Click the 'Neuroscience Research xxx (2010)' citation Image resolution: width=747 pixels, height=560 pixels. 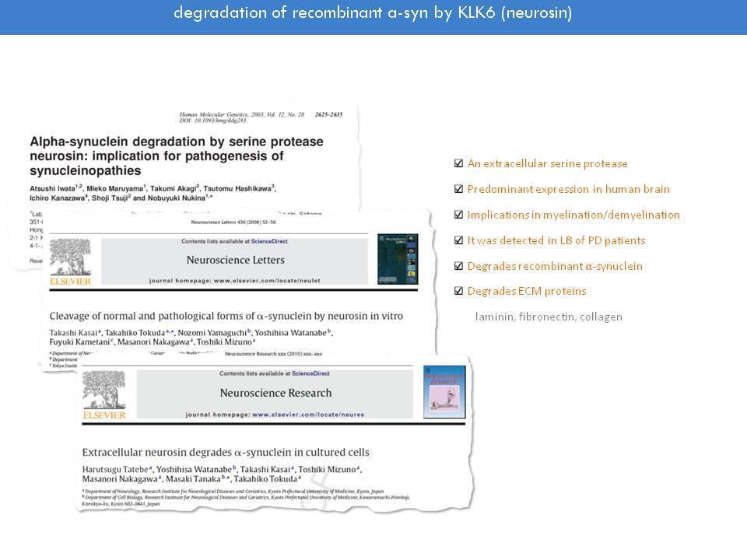273,354
